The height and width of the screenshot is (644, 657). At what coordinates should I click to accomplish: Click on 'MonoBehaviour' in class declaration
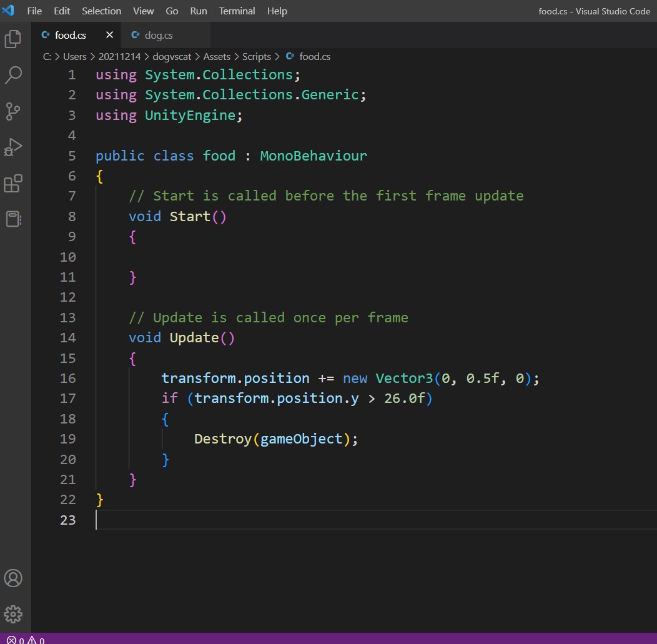tap(314, 156)
